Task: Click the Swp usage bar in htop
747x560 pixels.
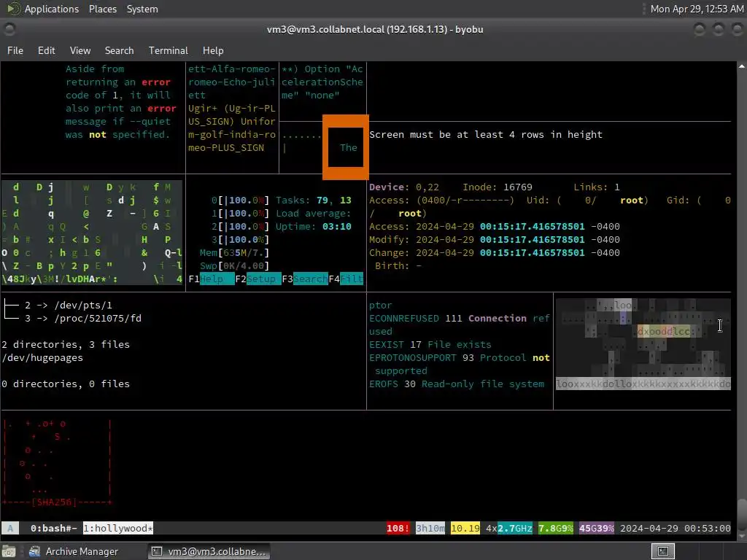Action: point(234,265)
